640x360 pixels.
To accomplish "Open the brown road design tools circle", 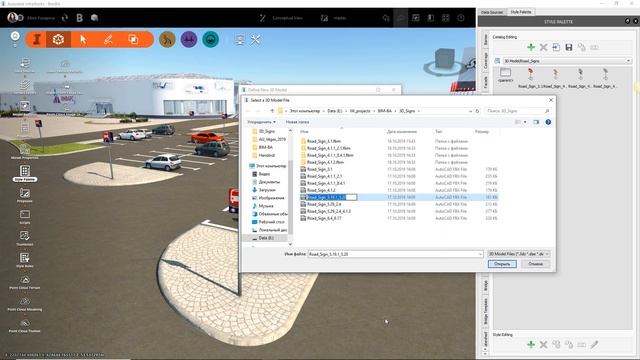I will point(167,40).
